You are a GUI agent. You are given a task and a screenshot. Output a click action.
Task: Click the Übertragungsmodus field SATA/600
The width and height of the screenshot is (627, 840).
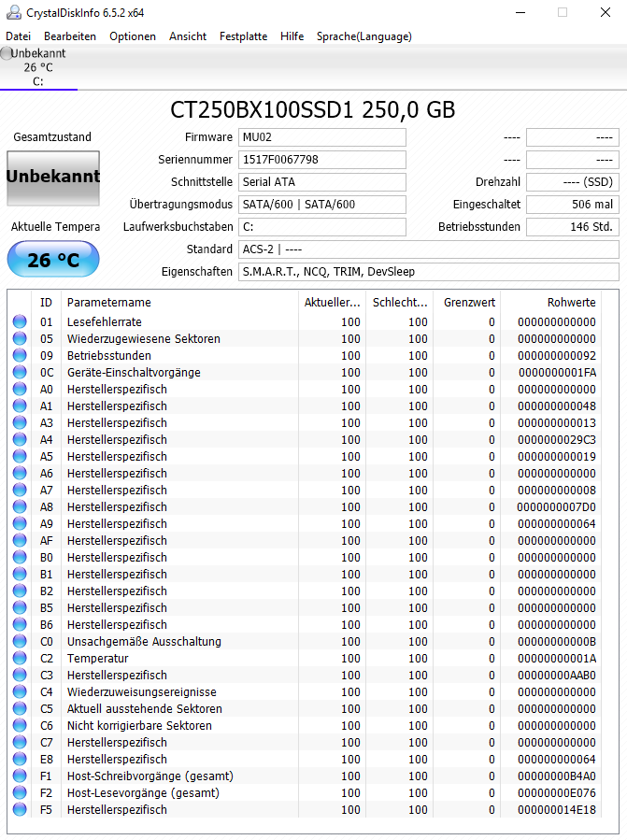point(322,205)
